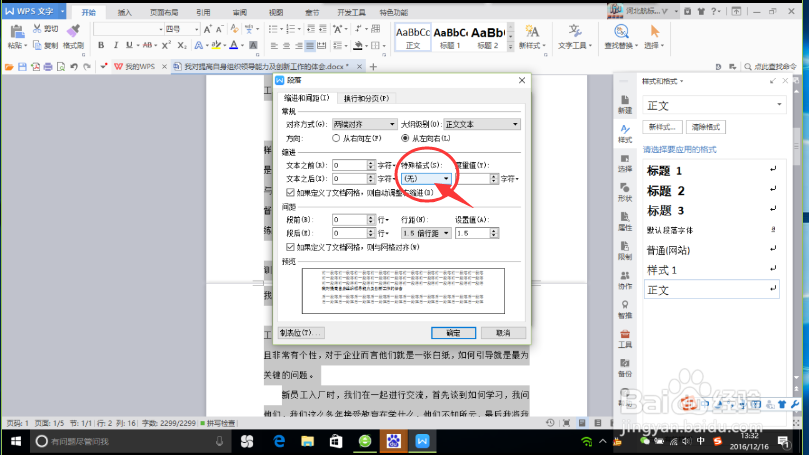Viewport: 809px width, 455px height.
Task: Switch to the Insert (插入) ribbon tab
Action: 124,12
